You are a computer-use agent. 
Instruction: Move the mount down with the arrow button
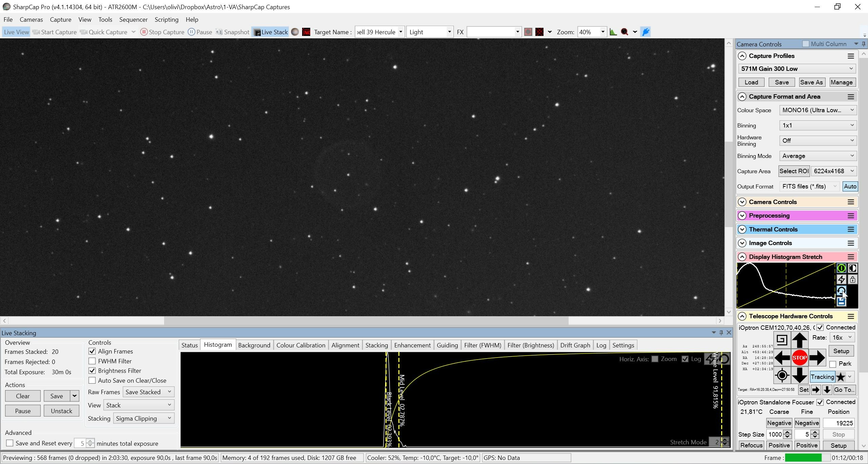click(800, 375)
